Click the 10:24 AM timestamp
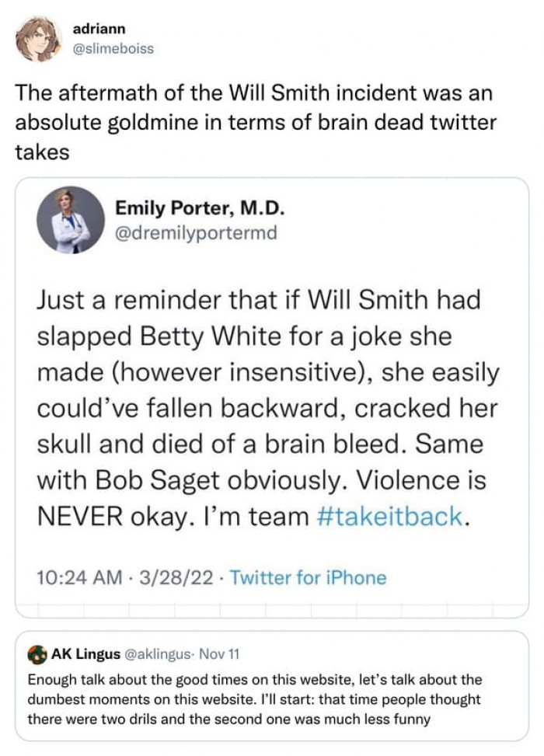This screenshot has height=756, width=544. tap(79, 577)
